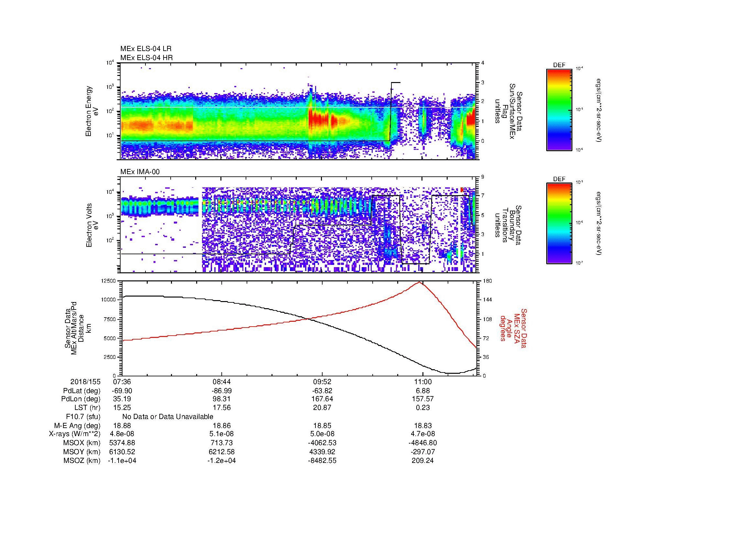Image resolution: width=756 pixels, height=534 pixels.
Task: Click the 2018/155 date label
Action: (85, 382)
